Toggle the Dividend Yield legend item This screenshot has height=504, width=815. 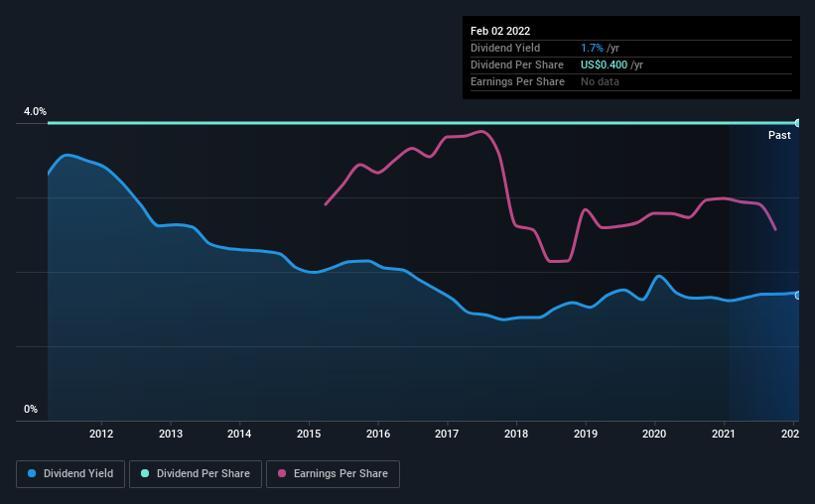point(69,474)
